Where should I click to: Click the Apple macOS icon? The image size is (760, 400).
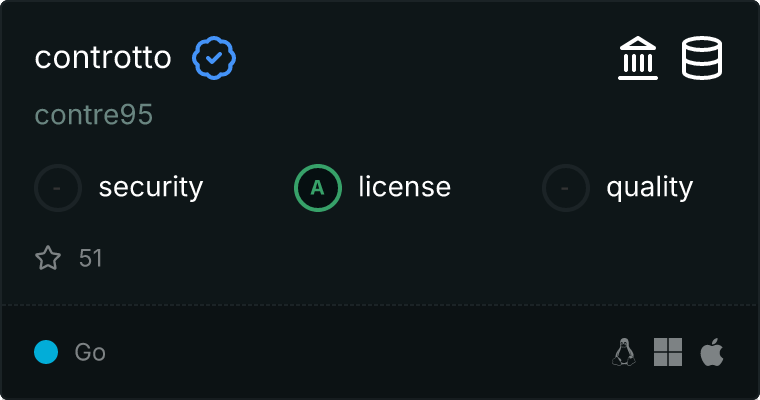click(712, 352)
